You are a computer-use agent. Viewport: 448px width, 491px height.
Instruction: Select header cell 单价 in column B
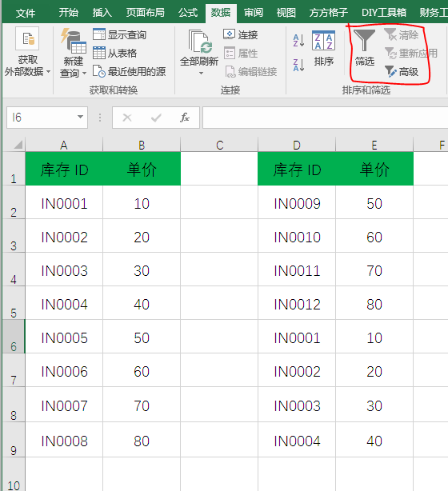pyautogui.click(x=142, y=169)
